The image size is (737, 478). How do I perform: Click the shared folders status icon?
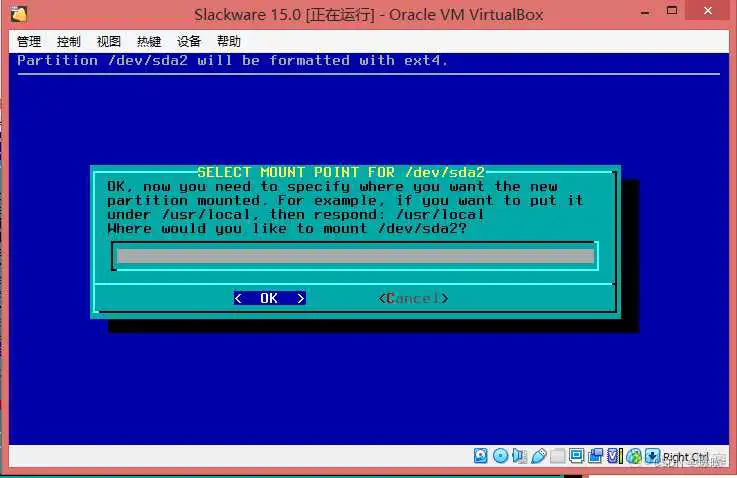pyautogui.click(x=557, y=457)
